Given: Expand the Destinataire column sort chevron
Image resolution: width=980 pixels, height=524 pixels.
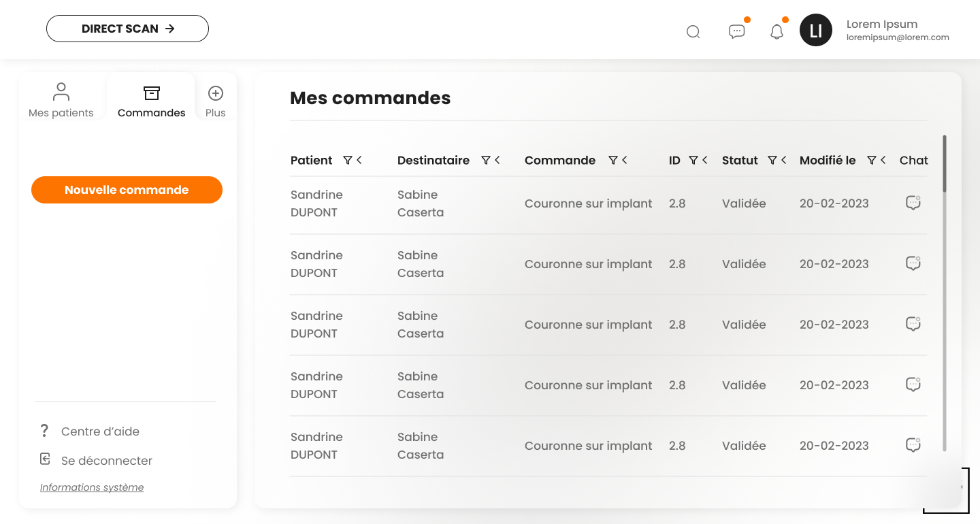Looking at the screenshot, I should (497, 161).
